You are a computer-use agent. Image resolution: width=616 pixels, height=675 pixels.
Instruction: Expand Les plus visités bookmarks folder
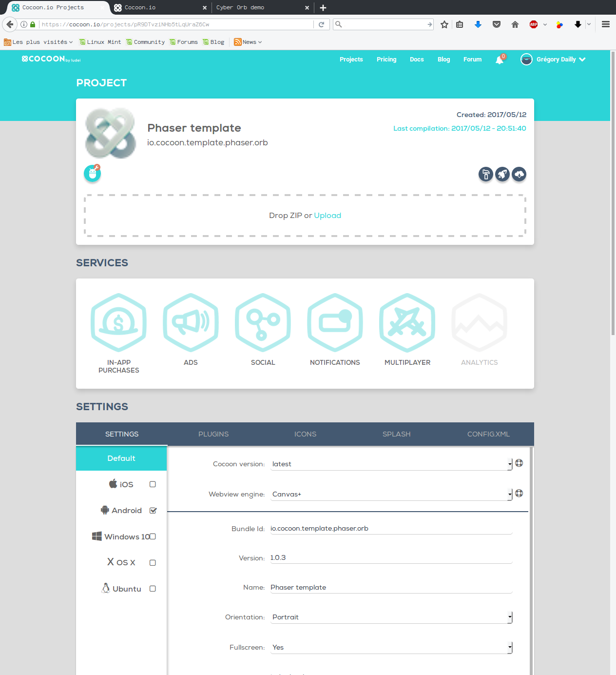[38, 42]
